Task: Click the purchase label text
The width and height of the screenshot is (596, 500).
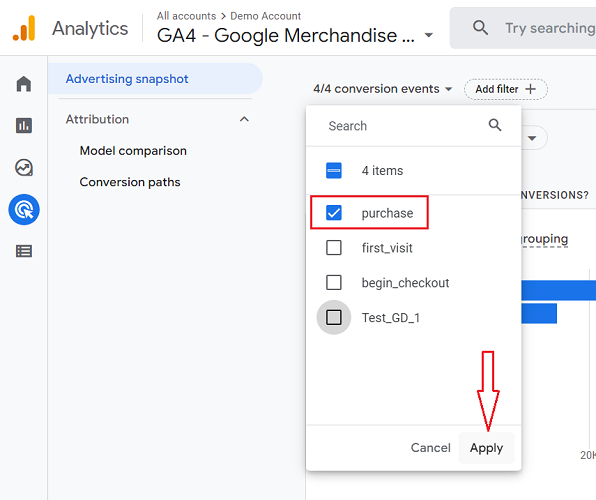Action: coord(387,213)
